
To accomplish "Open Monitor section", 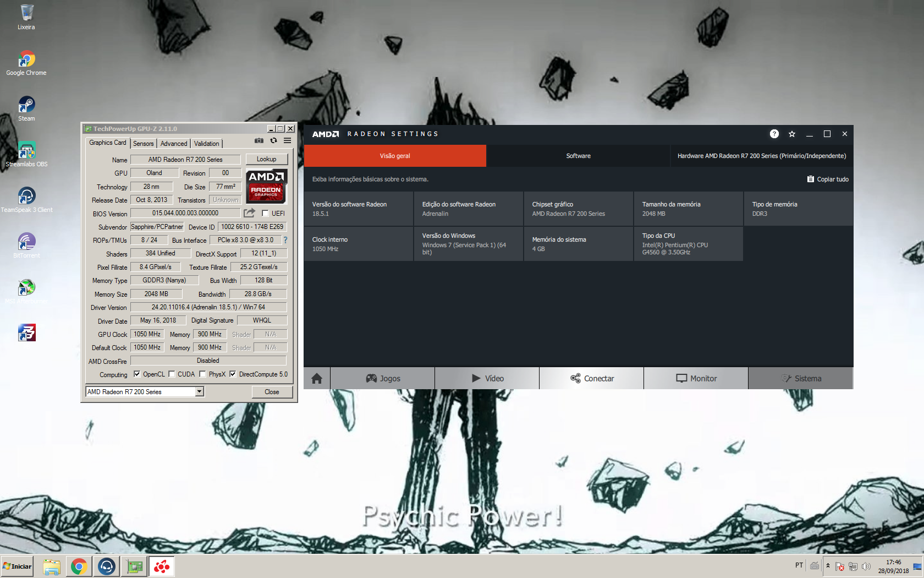I will (x=696, y=378).
